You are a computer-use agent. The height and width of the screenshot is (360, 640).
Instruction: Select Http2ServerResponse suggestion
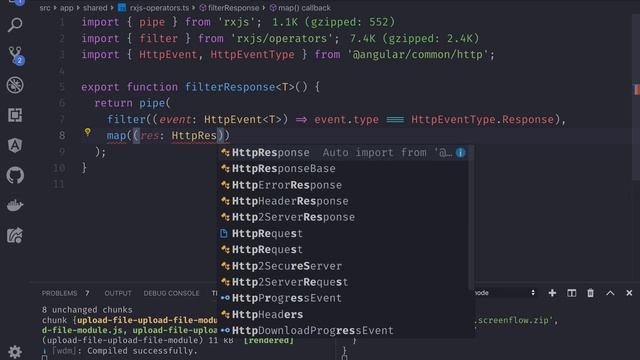[342, 217]
